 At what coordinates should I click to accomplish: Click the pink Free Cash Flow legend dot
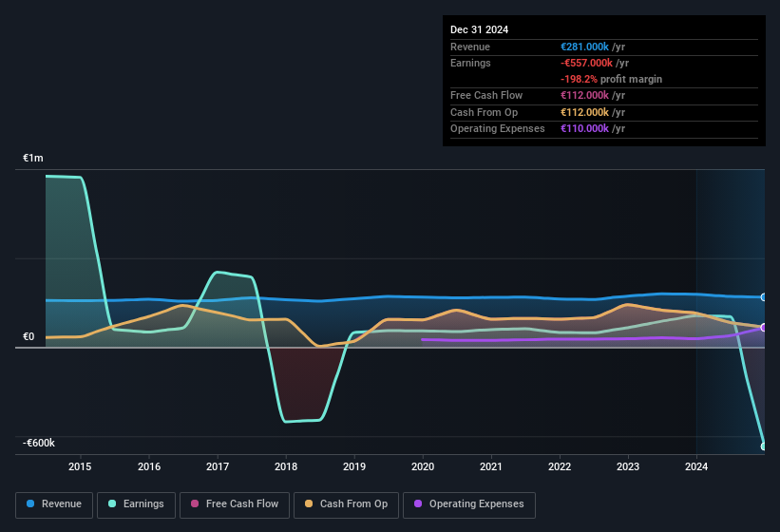[197, 504]
